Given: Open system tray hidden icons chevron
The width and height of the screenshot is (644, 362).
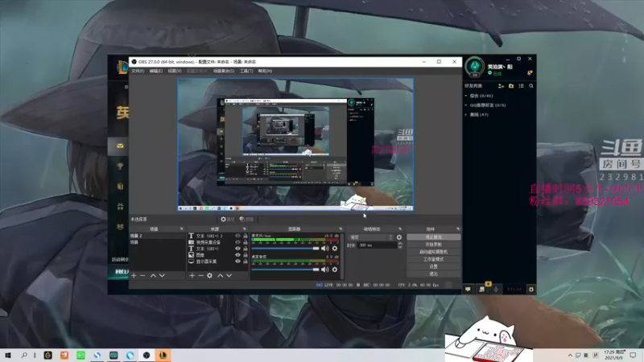Looking at the screenshot, I should point(570,356).
